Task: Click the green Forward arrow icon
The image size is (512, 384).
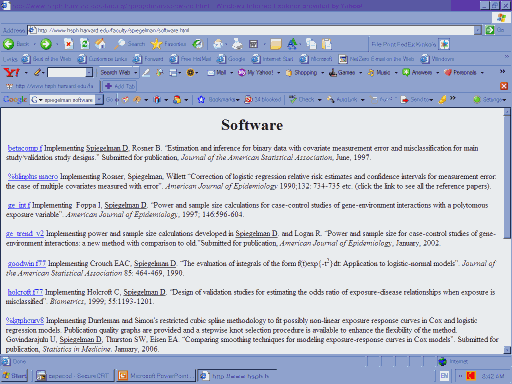Action: point(46,44)
